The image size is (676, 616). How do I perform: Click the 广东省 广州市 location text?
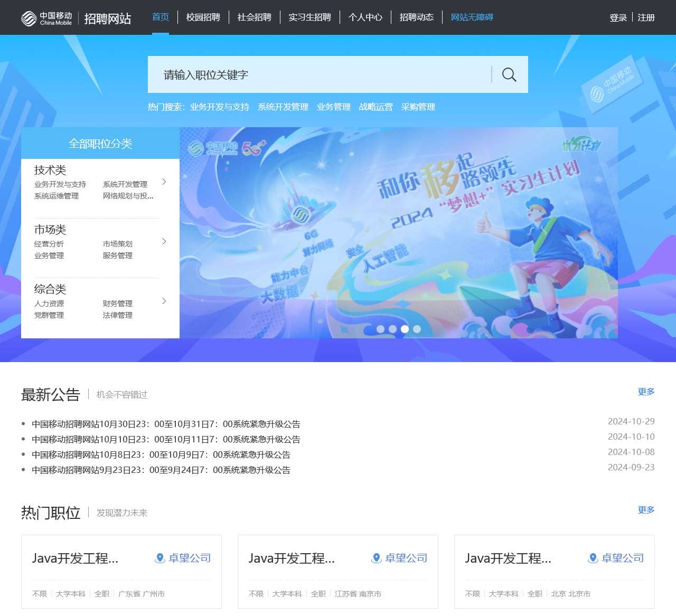pos(142,594)
